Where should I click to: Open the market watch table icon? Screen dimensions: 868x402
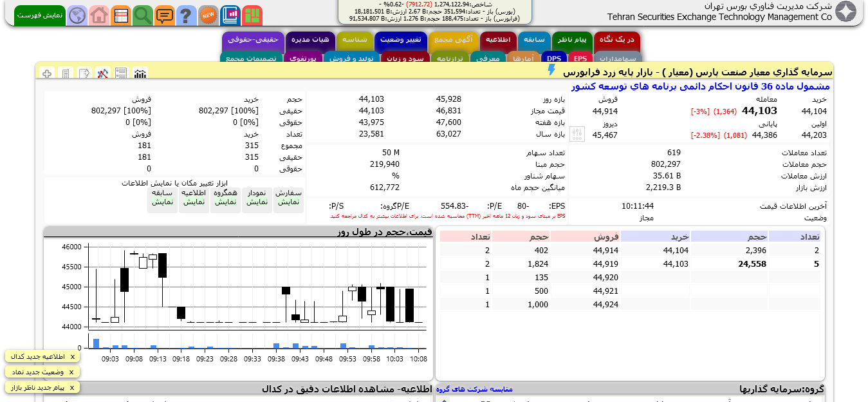[x=121, y=15]
